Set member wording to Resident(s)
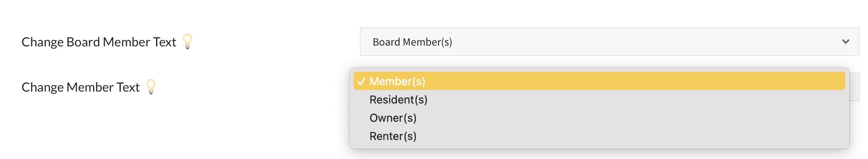The width and height of the screenshot is (868, 159). 398,100
